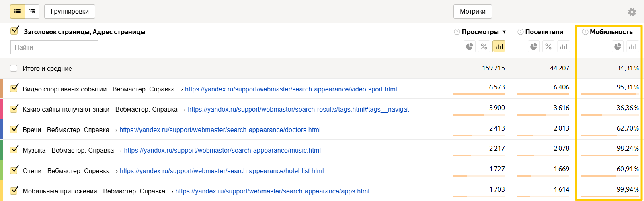Click help icon beside Мобильность
The width and height of the screenshot is (644, 201).
[585, 32]
